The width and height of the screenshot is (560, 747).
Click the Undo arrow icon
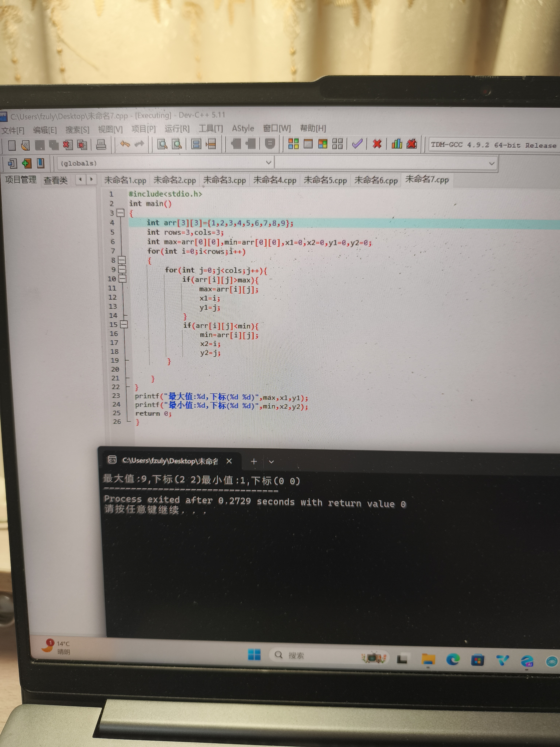point(125,144)
